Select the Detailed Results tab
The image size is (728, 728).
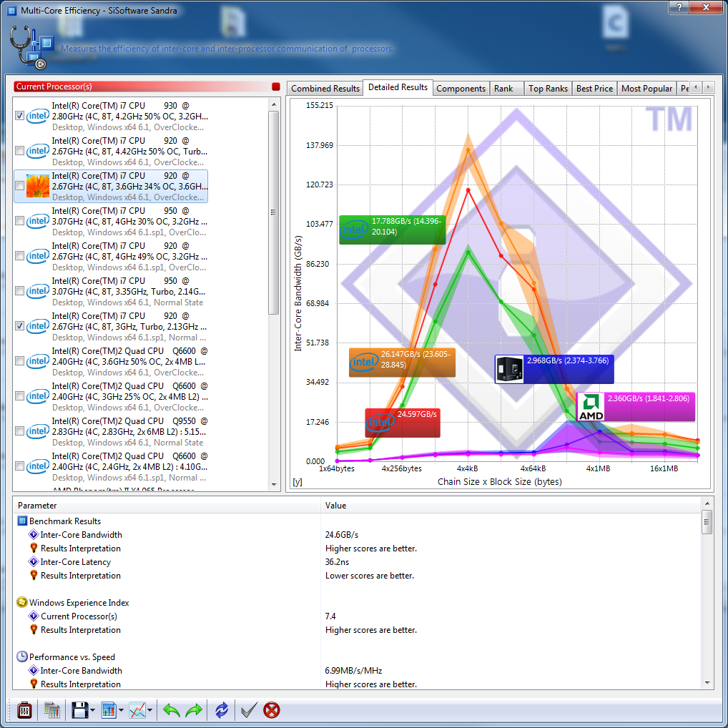398,87
